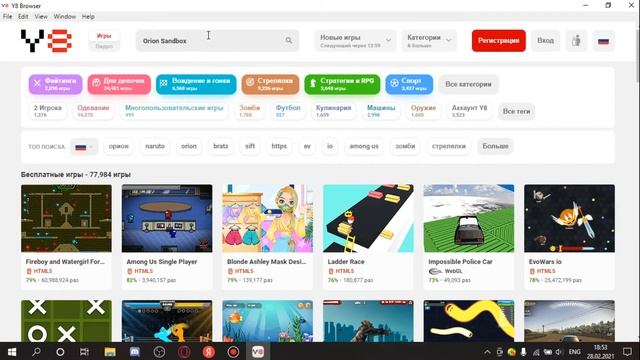Open the File menu

coord(7,16)
